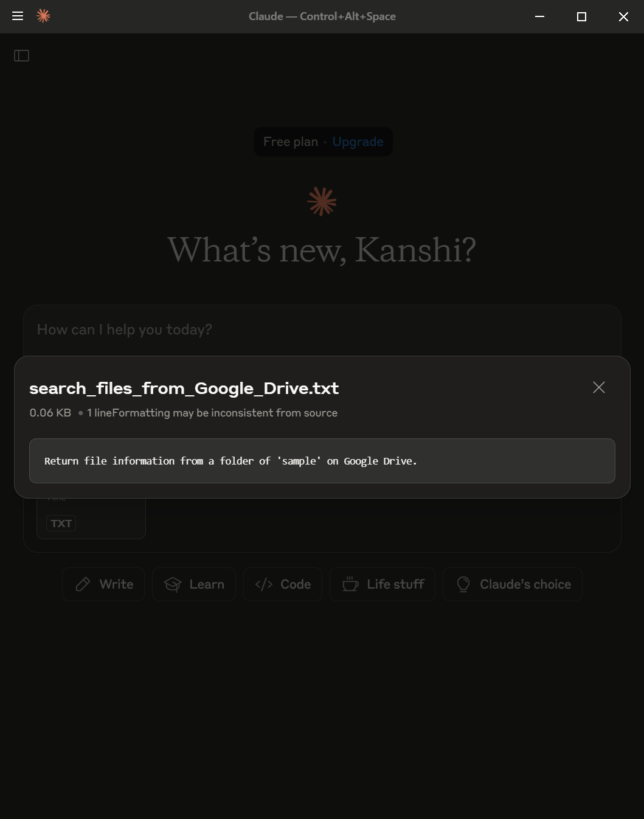Close the Claude application window
This screenshot has height=819, width=644.
pyautogui.click(x=623, y=16)
